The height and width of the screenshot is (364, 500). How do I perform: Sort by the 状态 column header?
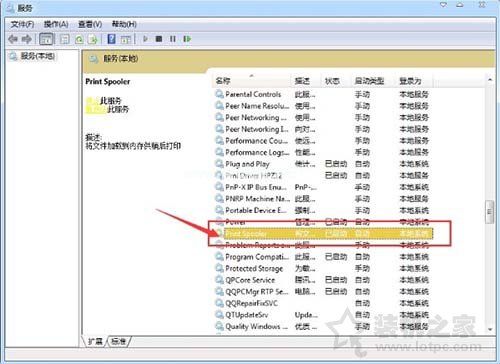pyautogui.click(x=335, y=81)
